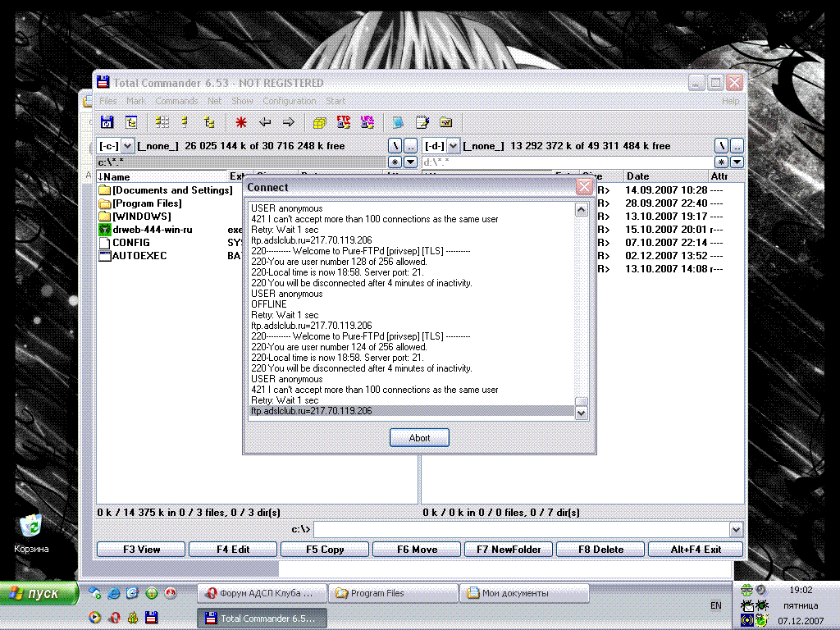Open the Files menu
The height and width of the screenshot is (630, 840).
point(107,101)
